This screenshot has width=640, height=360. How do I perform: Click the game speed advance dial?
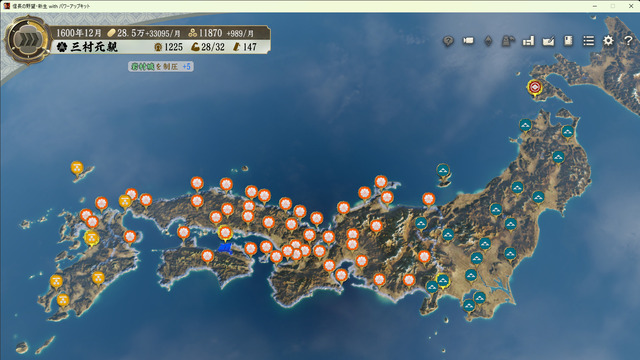27,40
